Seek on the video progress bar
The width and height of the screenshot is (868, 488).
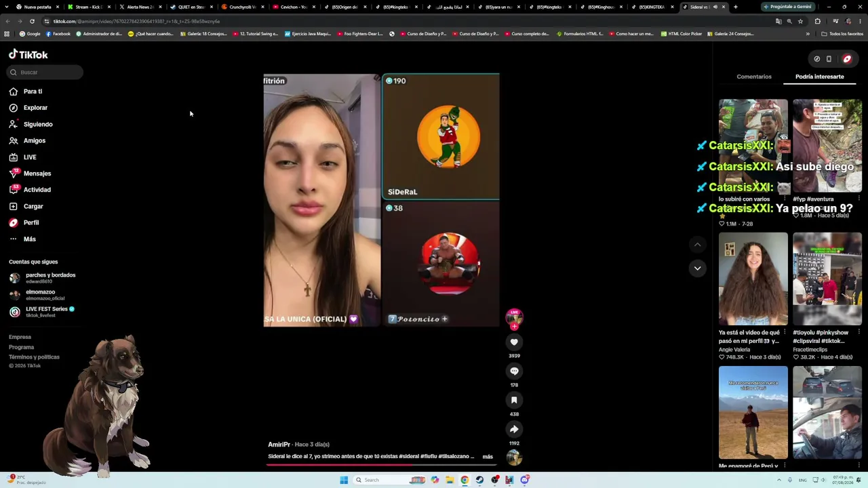point(382,465)
